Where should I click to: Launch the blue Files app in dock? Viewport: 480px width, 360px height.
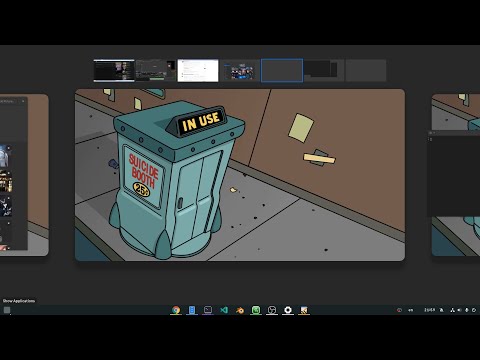pyautogui.click(x=192, y=310)
